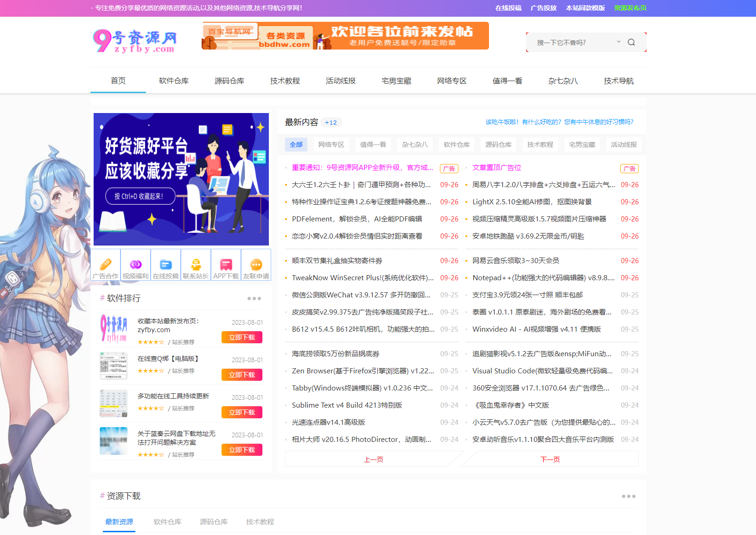Click the +12 new content badge

click(x=331, y=122)
